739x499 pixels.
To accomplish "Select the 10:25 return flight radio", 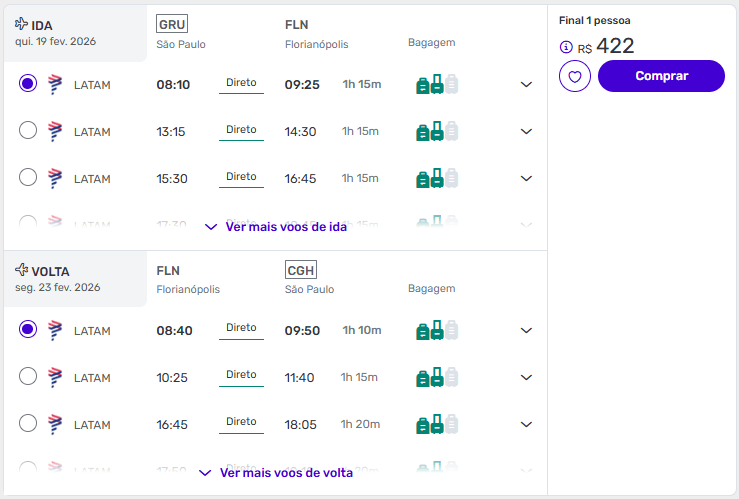I will (28, 376).
